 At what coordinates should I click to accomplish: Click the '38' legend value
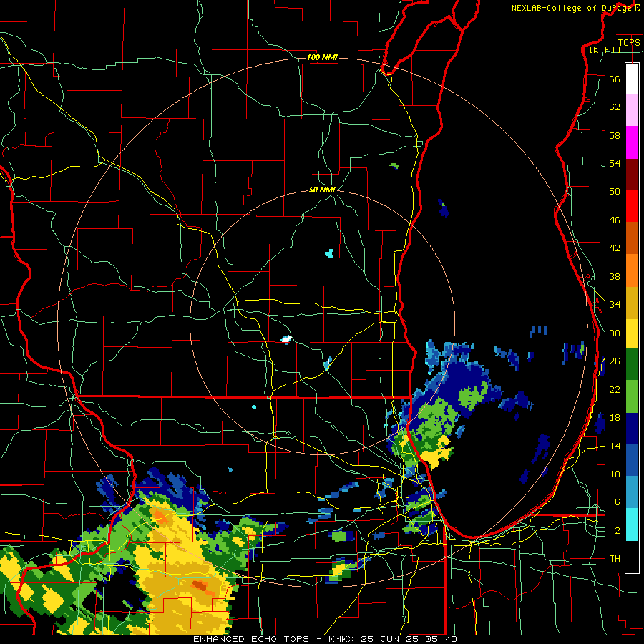click(615, 276)
